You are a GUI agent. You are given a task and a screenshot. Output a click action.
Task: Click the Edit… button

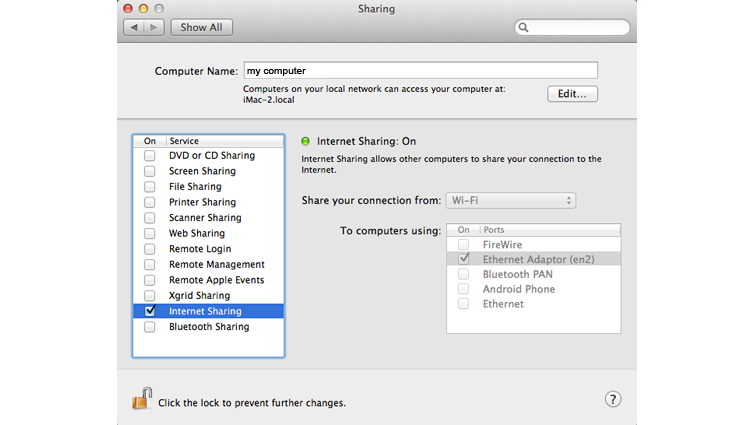[572, 94]
